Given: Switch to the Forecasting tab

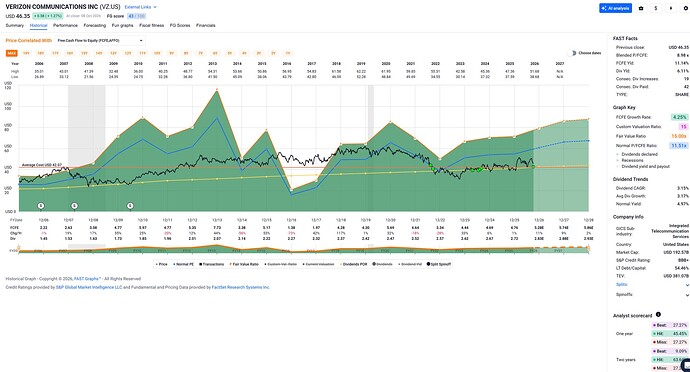Looking at the screenshot, I should click(x=95, y=26).
